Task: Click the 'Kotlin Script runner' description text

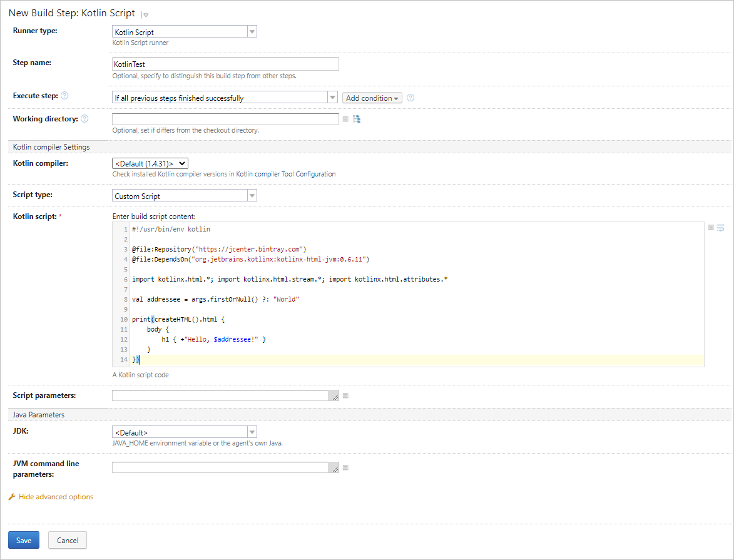Action: click(x=140, y=43)
